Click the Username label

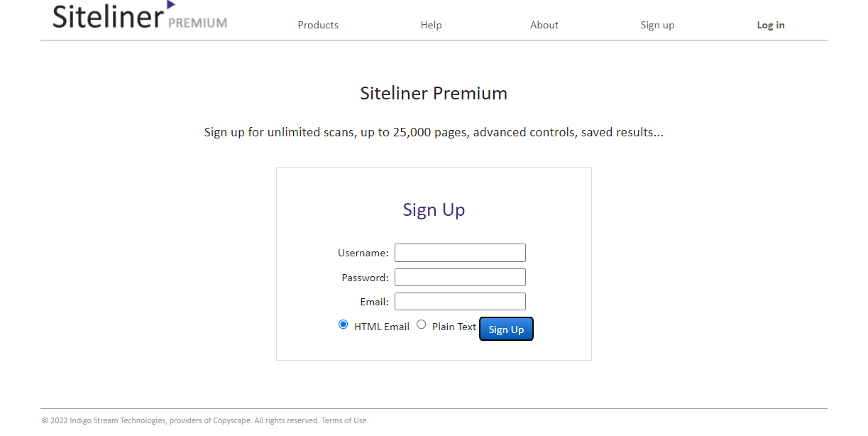[363, 253]
